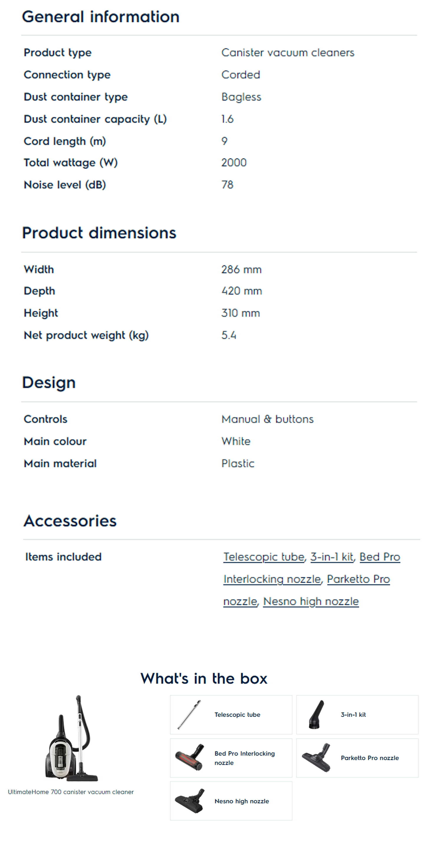Open the Telescopic tube link under Accessories
Viewport: 434px width, 868px height.
click(x=264, y=557)
